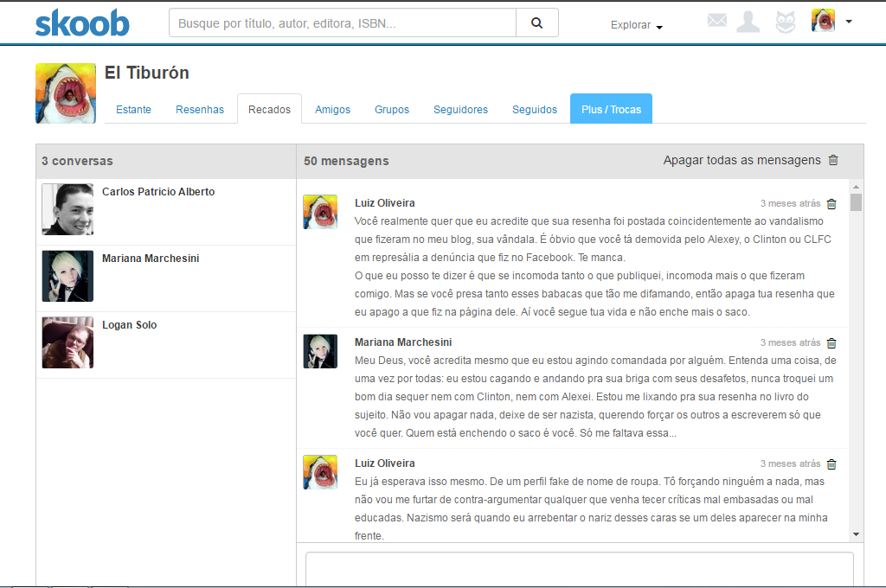Click the search magnifier button

pos(536,22)
